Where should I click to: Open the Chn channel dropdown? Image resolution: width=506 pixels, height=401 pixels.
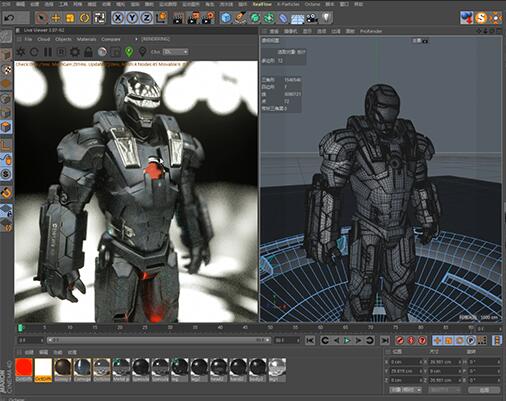pos(176,52)
